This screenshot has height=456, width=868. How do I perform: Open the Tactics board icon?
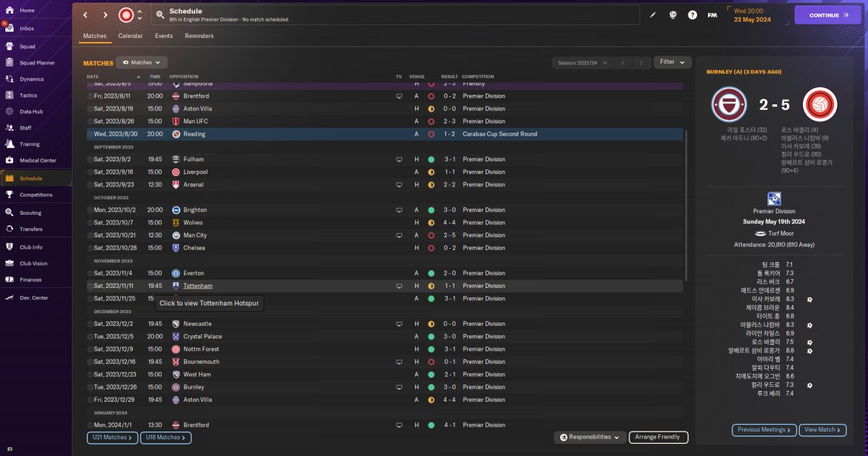(9, 96)
